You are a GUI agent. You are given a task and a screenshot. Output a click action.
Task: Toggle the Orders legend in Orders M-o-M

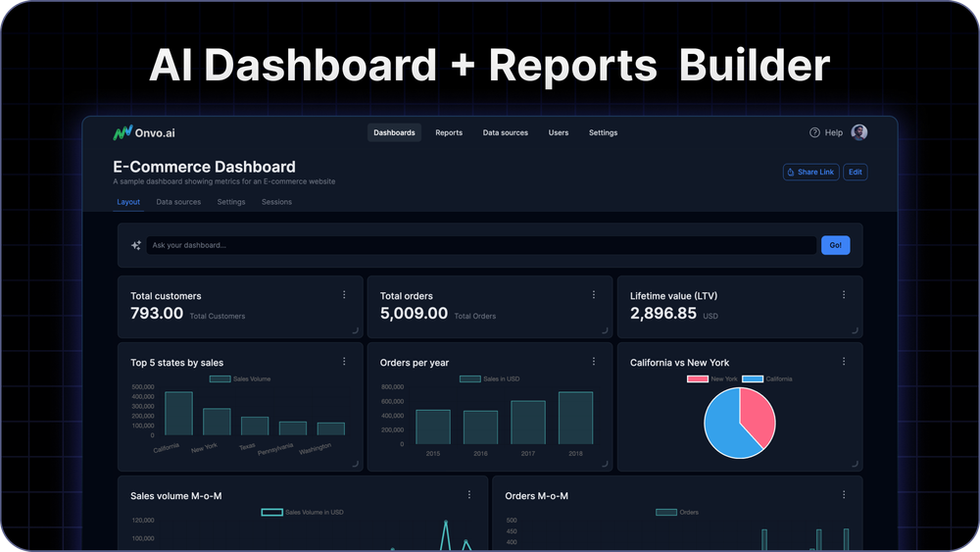(x=666, y=512)
